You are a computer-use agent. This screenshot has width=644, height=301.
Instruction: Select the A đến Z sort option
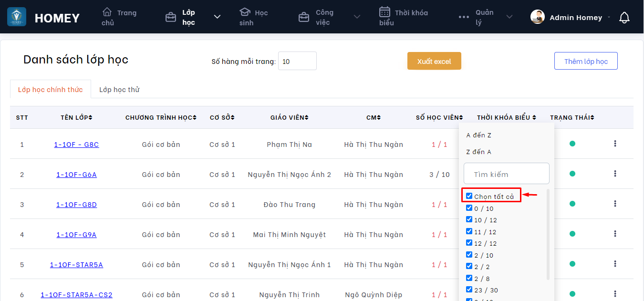pos(479,135)
